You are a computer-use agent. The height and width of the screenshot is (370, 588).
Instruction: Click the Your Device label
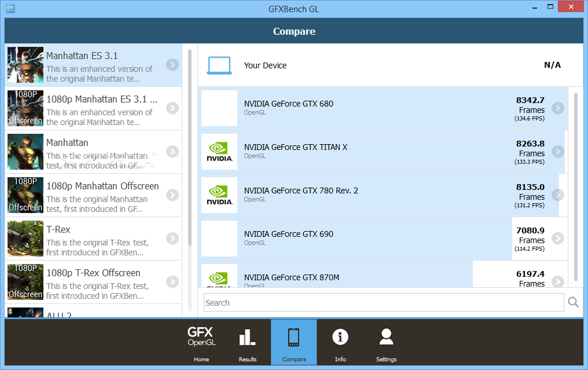click(x=265, y=65)
